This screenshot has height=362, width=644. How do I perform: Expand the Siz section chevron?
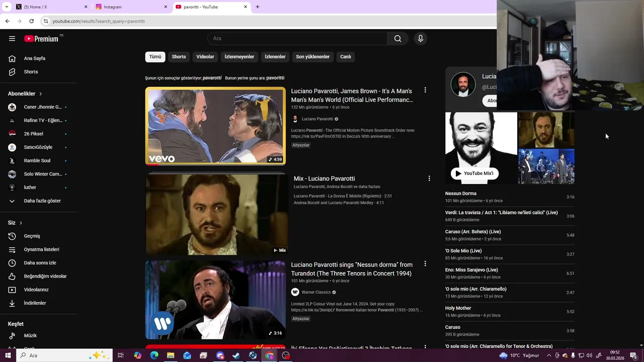tap(21, 223)
